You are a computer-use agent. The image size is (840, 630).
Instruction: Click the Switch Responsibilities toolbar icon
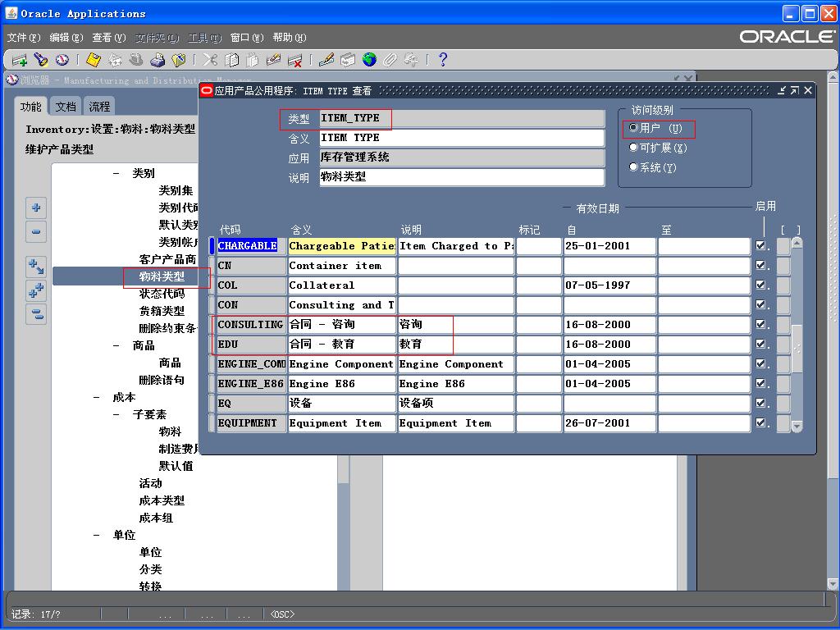click(x=136, y=60)
